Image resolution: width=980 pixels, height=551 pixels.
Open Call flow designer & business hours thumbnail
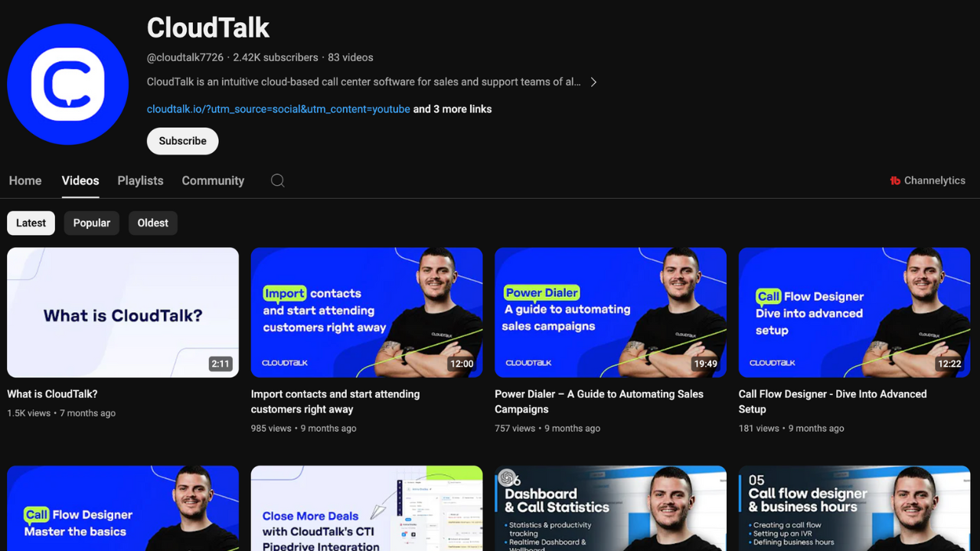(x=854, y=508)
